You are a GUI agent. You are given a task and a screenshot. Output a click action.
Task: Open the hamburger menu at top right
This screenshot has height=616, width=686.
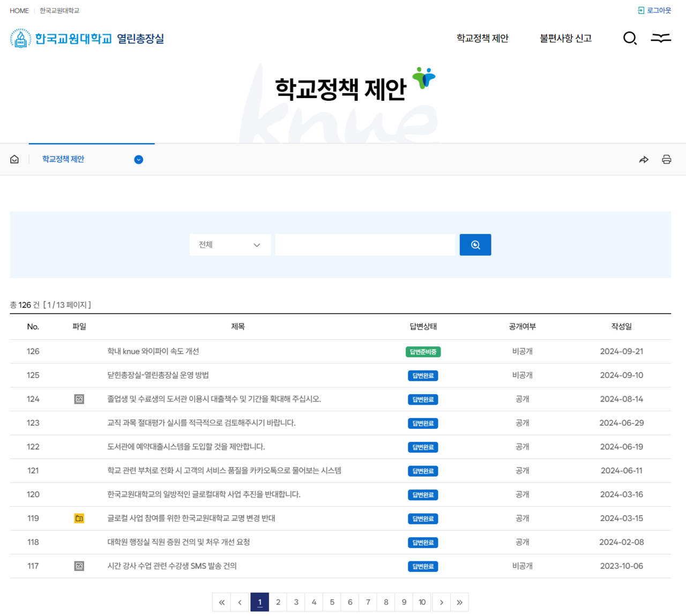pos(661,38)
